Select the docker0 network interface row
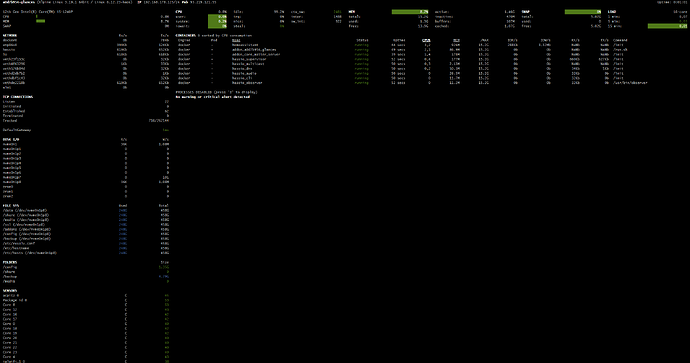Image resolution: width=690 pixels, height=363 pixels. point(86,40)
